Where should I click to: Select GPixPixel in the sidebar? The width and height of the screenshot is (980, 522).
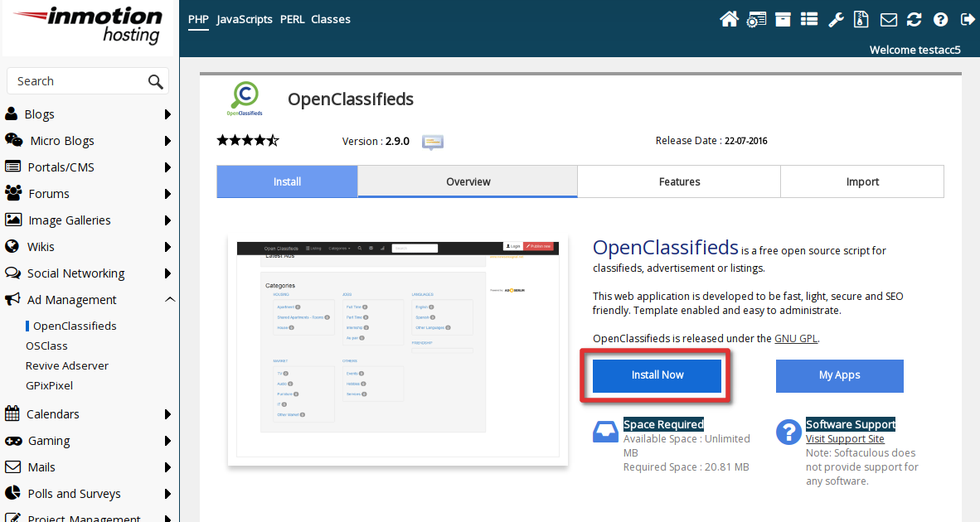50,386
